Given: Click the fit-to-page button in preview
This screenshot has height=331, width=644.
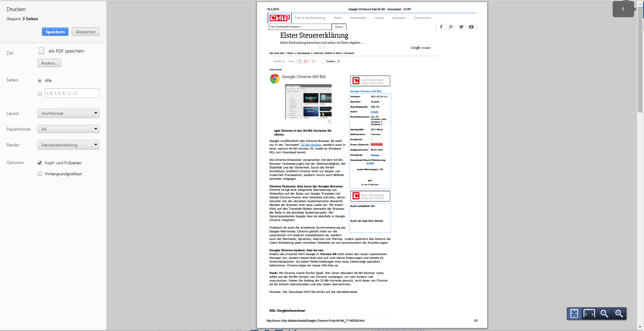Looking at the screenshot, I should (x=574, y=313).
